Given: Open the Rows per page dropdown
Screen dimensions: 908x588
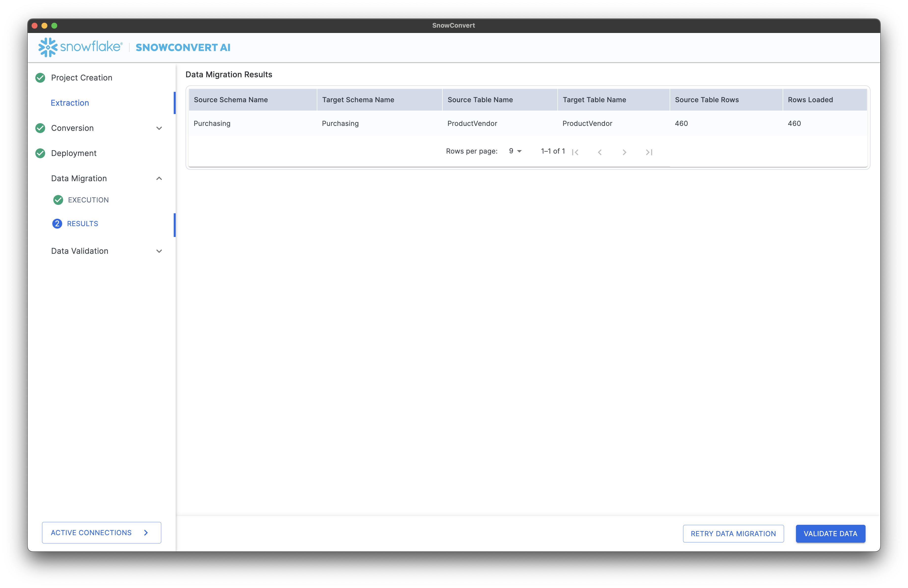Looking at the screenshot, I should pos(515,151).
